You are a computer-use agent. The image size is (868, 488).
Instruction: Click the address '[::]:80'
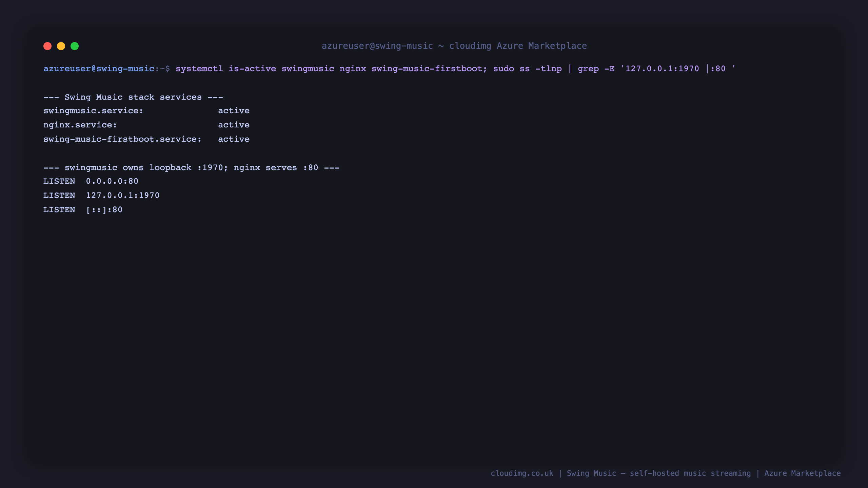pos(104,210)
